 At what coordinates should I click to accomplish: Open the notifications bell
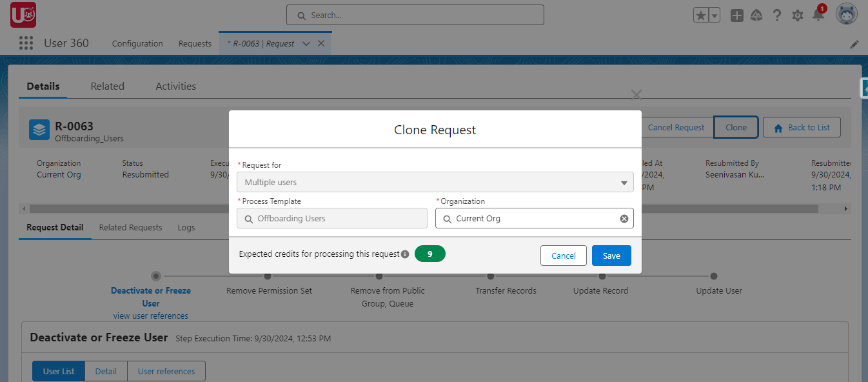tap(818, 15)
